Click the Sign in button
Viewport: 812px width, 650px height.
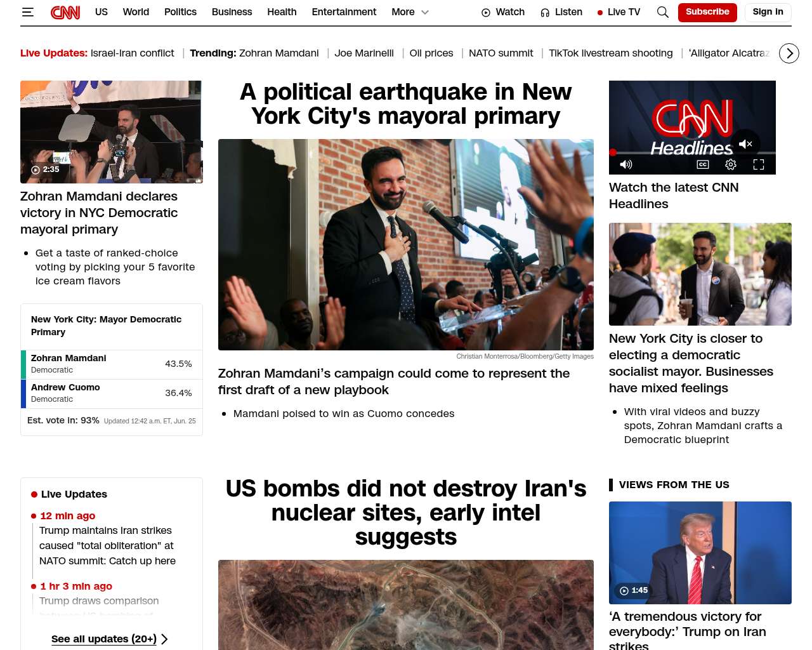point(768,12)
